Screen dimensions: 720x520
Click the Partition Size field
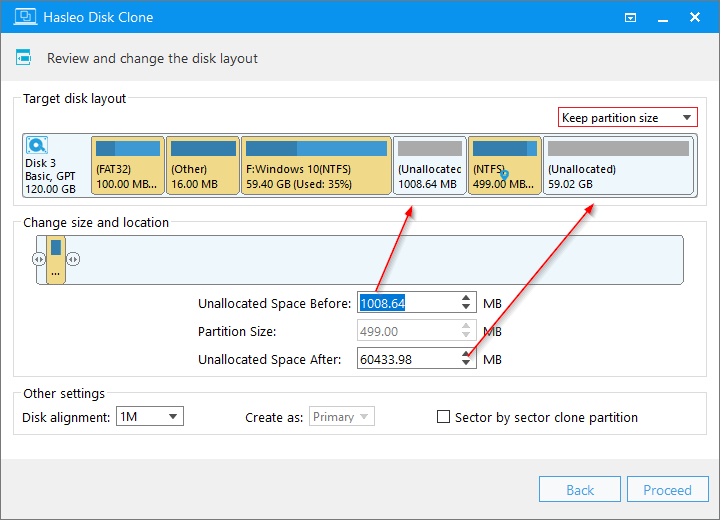click(x=416, y=331)
